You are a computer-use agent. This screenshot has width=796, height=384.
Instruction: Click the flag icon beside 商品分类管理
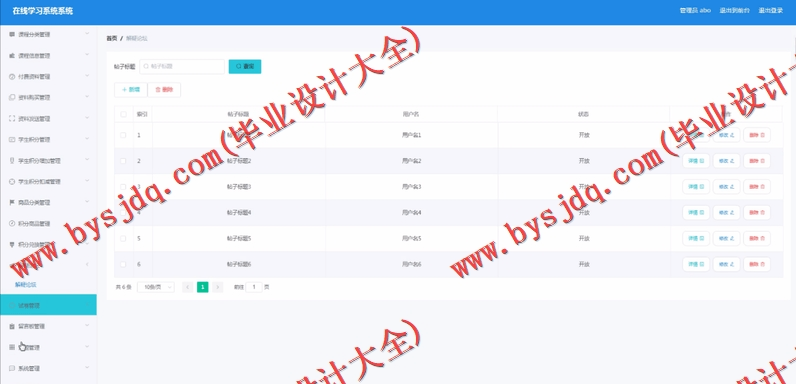coord(12,202)
